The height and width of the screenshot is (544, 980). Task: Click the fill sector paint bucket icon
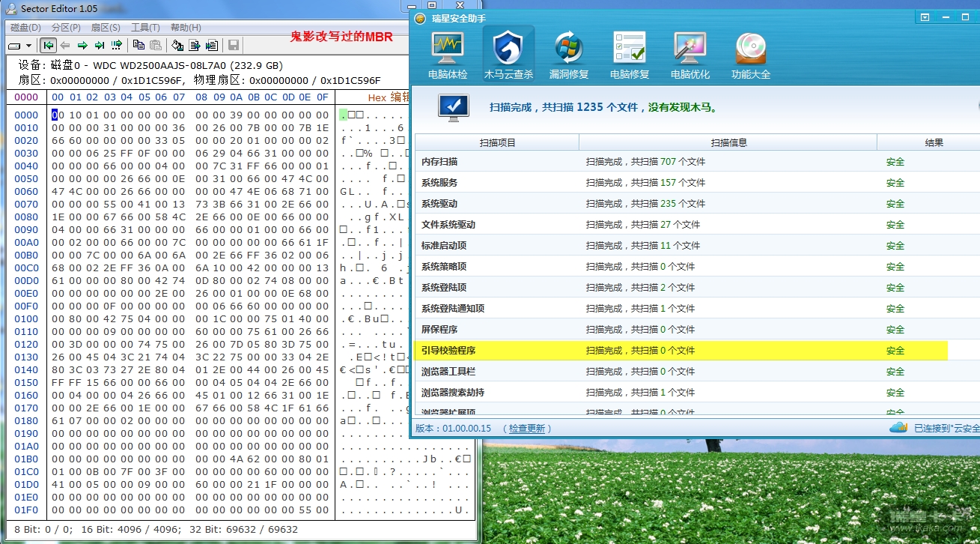coord(177,46)
